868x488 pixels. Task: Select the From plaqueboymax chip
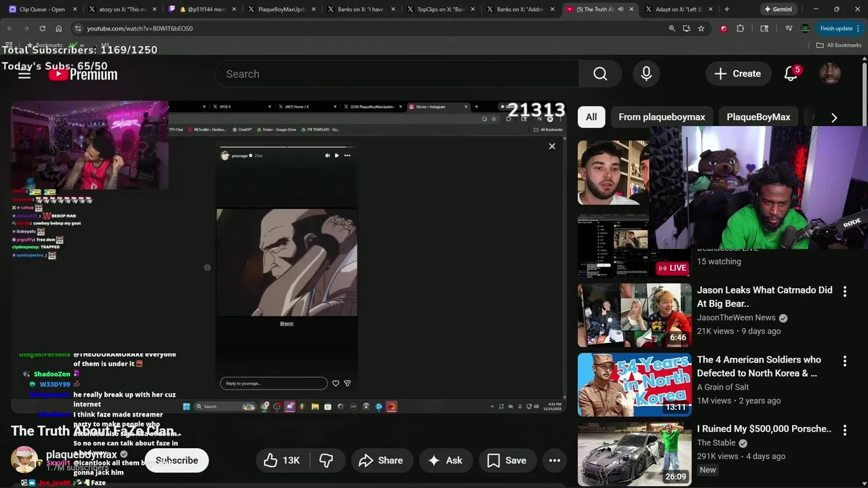tap(662, 117)
